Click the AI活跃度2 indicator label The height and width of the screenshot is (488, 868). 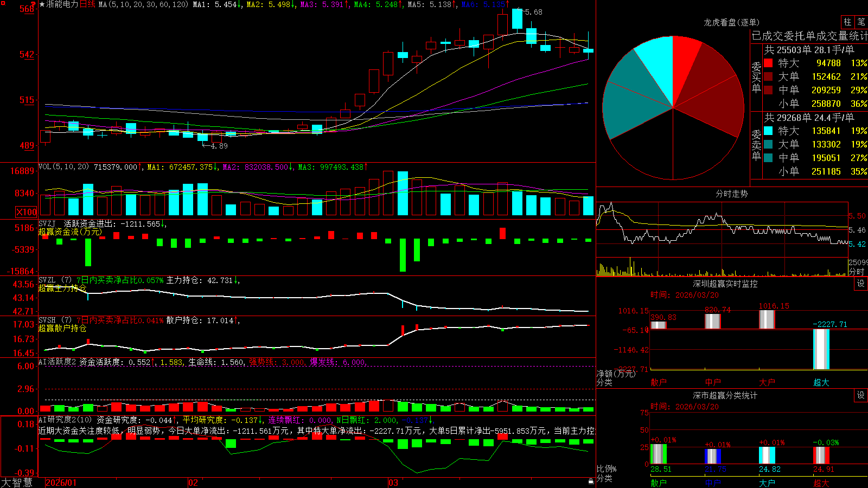(x=58, y=362)
